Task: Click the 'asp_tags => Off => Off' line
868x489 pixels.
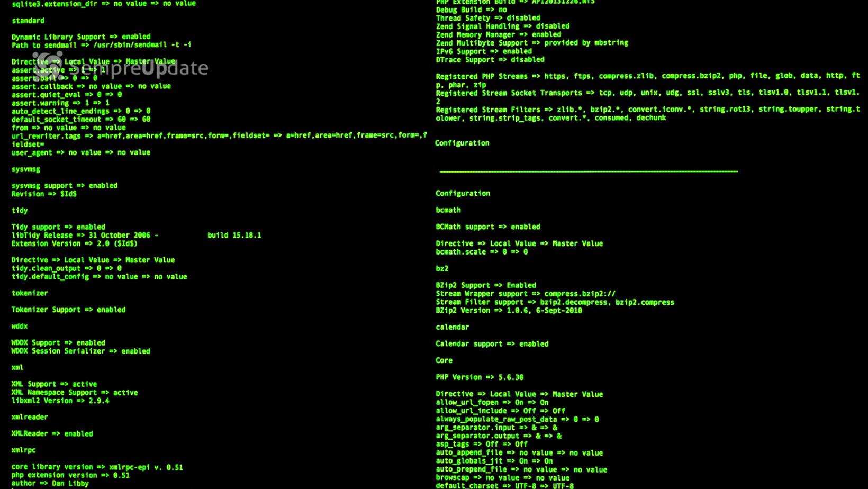Action: pyautogui.click(x=482, y=445)
